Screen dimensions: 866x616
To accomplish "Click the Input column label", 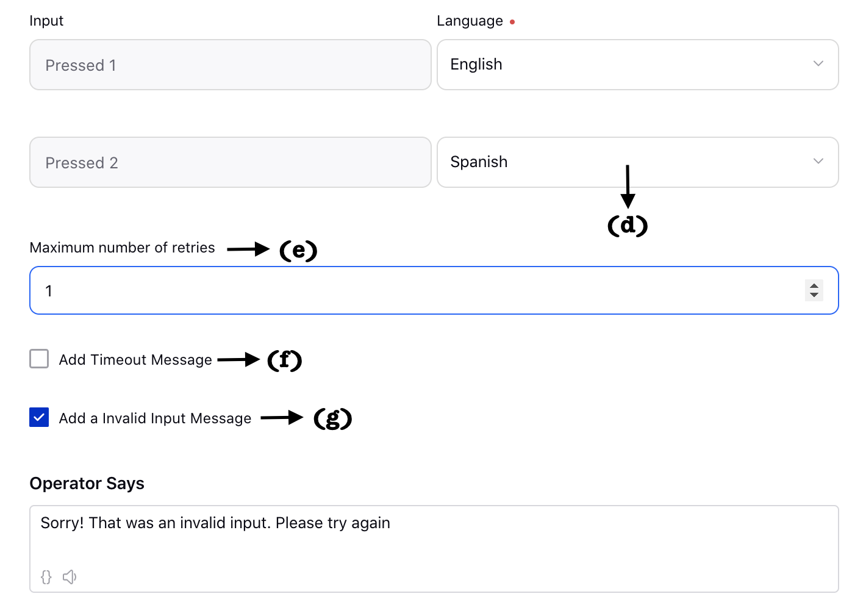I will (x=46, y=21).
